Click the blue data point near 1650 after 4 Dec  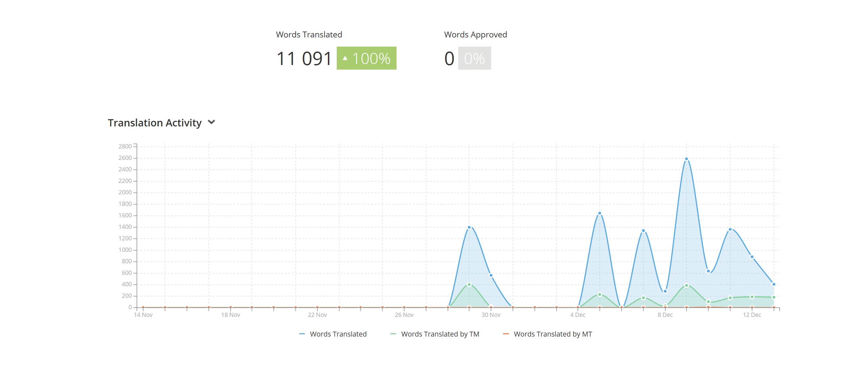600,213
